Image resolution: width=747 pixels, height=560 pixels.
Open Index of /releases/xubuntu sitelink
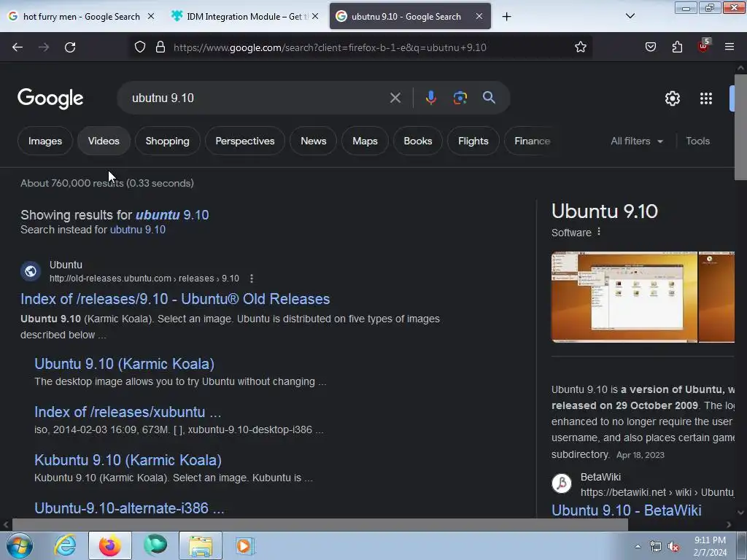click(x=128, y=412)
